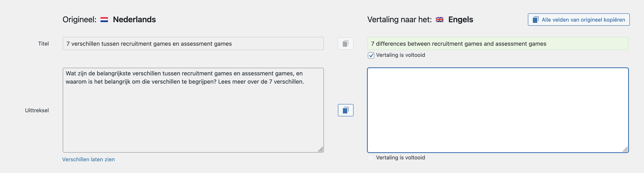
Task: Copy the Uittreksel field from original
Action: [x=346, y=110]
